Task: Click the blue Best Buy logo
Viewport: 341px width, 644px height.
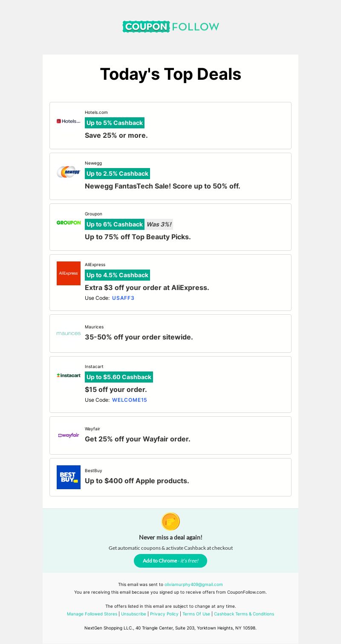Action: point(69,477)
